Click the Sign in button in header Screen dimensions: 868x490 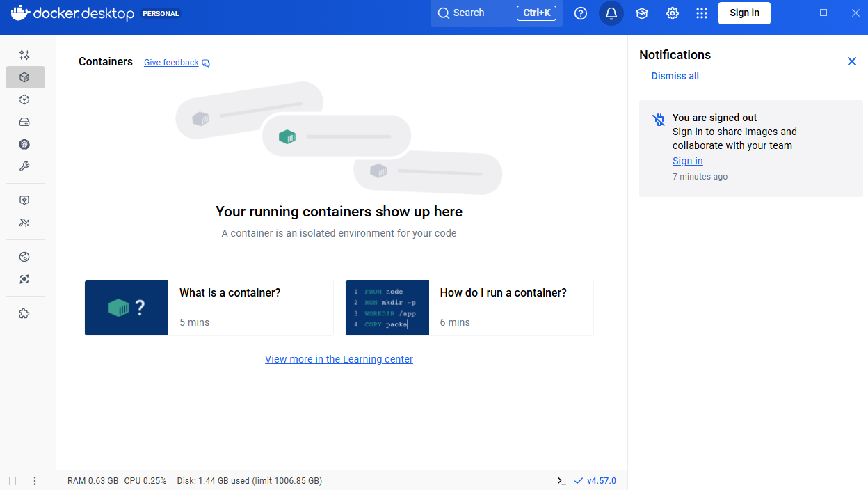(x=744, y=13)
